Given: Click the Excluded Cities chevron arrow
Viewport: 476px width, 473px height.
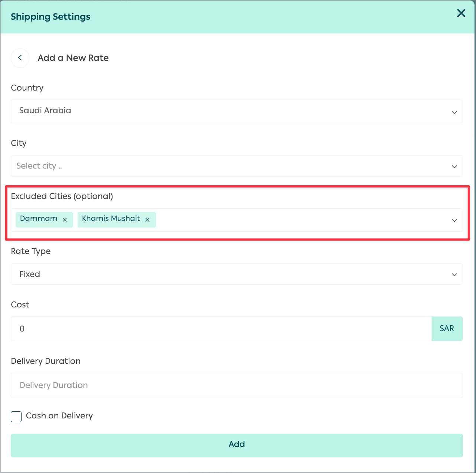Looking at the screenshot, I should 454,221.
